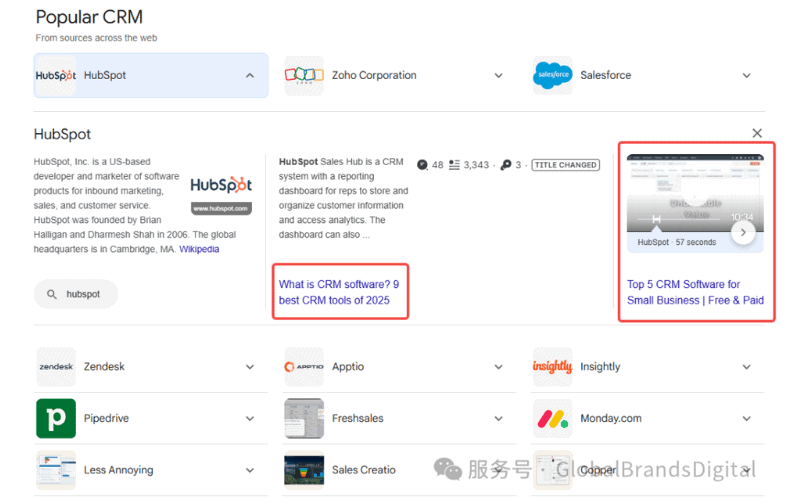This screenshot has height=500, width=800.
Task: Click the www.hubspot.com badge
Action: click(x=221, y=209)
